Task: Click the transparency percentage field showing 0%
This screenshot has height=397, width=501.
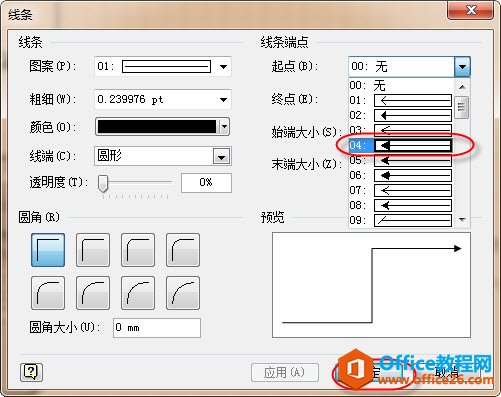Action: click(x=206, y=183)
